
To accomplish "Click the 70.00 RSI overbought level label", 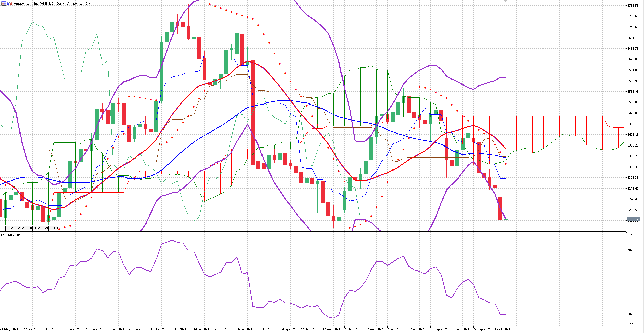I will point(631,250).
